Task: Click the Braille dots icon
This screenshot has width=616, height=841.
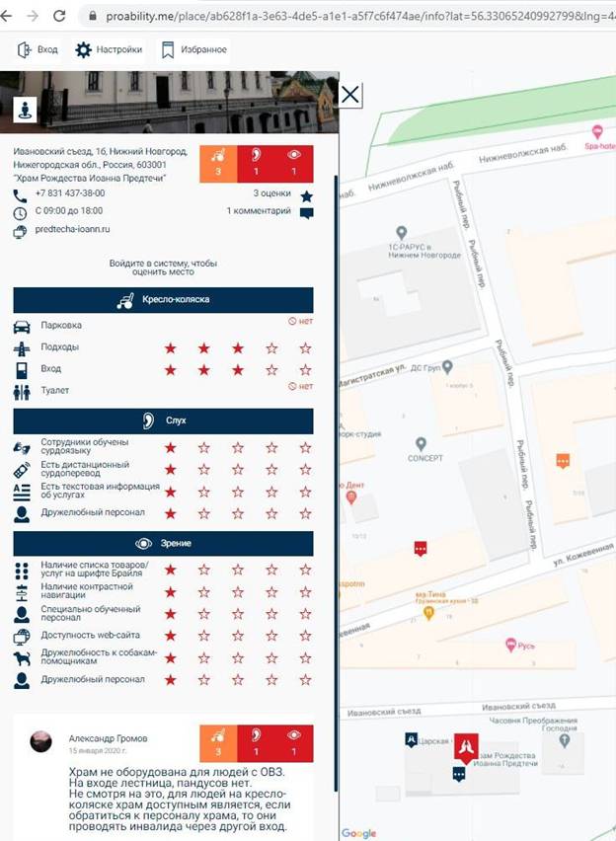Action: click(22, 572)
